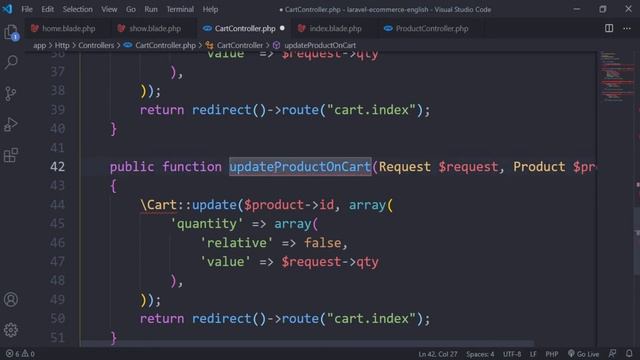
Task: Open the Explorer view in activity bar
Action: coord(11,32)
